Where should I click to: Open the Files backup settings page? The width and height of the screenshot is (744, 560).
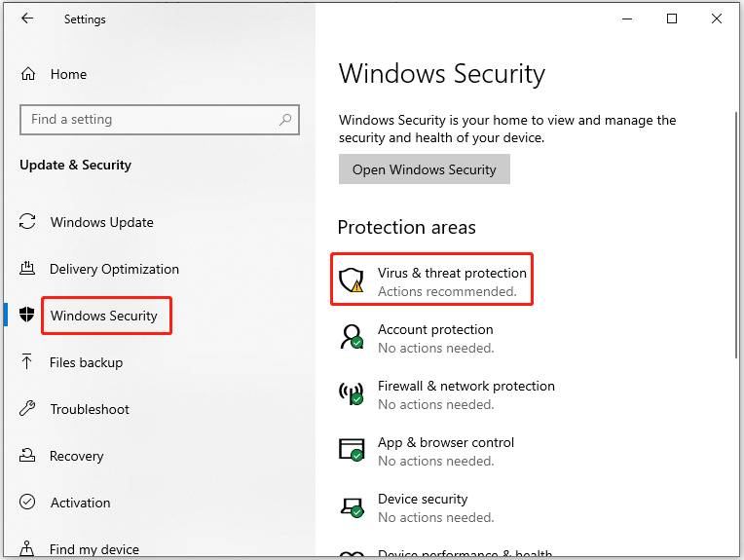pos(87,362)
